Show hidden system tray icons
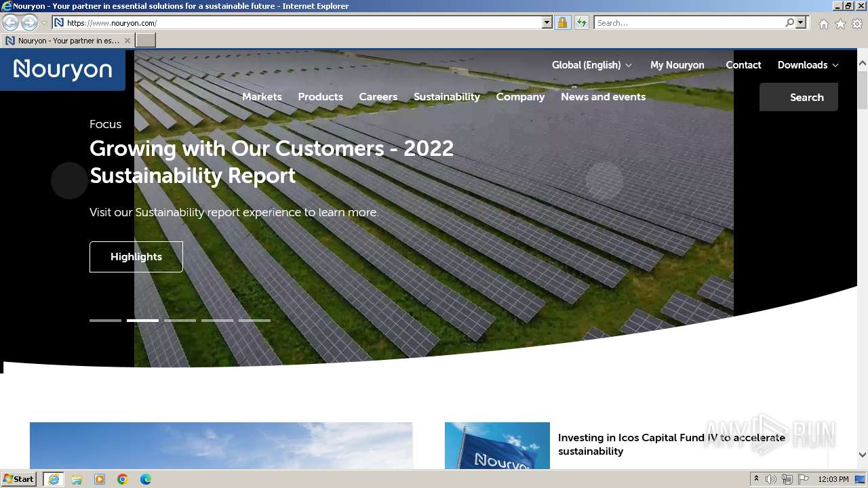The height and width of the screenshot is (488, 868). pos(757,479)
